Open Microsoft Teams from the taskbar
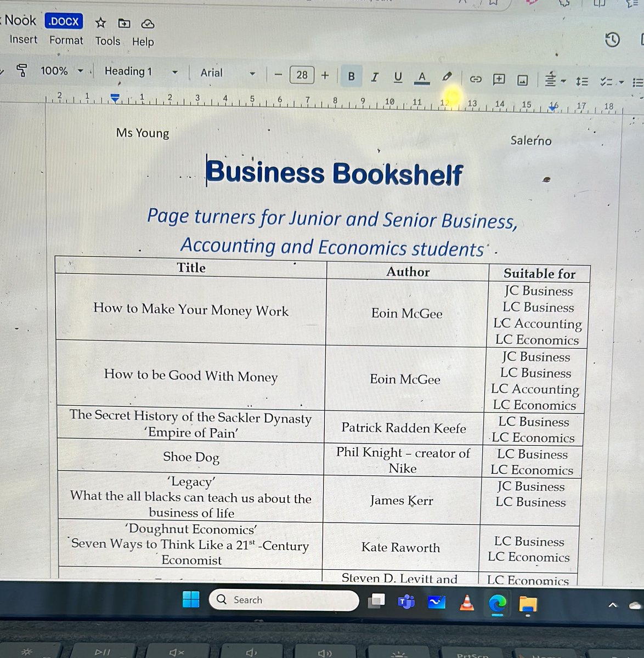644x658 pixels. [406, 602]
